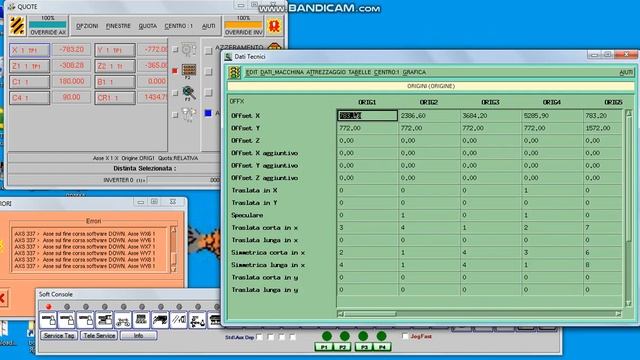Click the F2 grid table icon in QUOTE

(189, 71)
